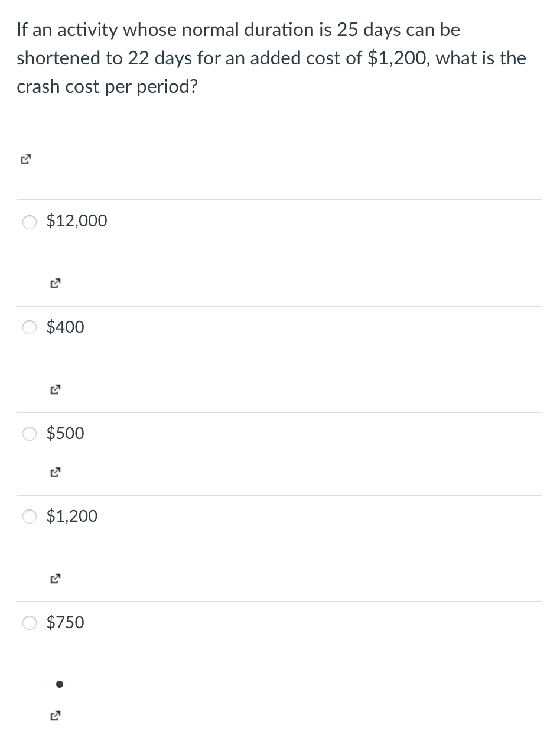This screenshot has width=560, height=741.
Task: Click the "$500" answer label text
Action: coord(65,433)
